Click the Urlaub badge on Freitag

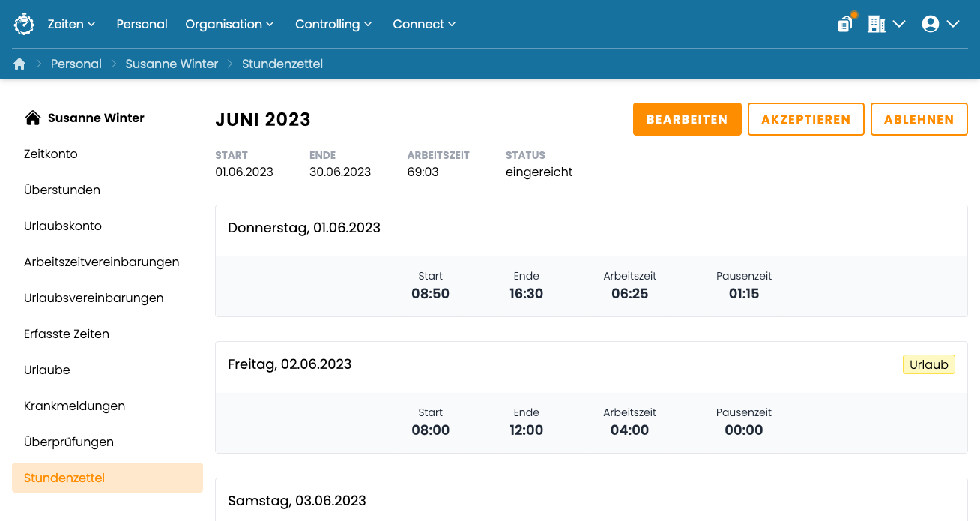tap(929, 364)
